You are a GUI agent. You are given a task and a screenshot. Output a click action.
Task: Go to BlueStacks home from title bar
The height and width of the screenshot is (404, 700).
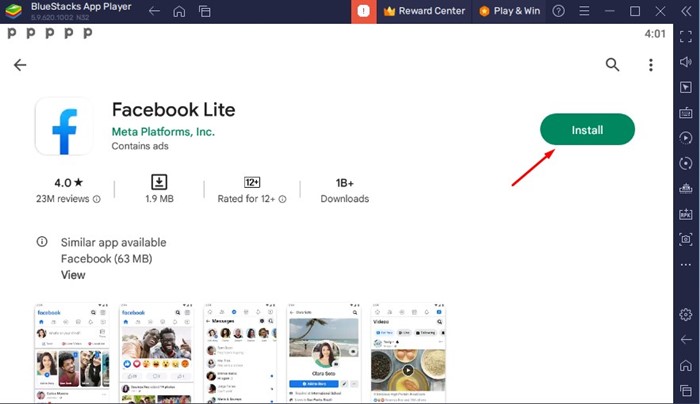tap(179, 11)
